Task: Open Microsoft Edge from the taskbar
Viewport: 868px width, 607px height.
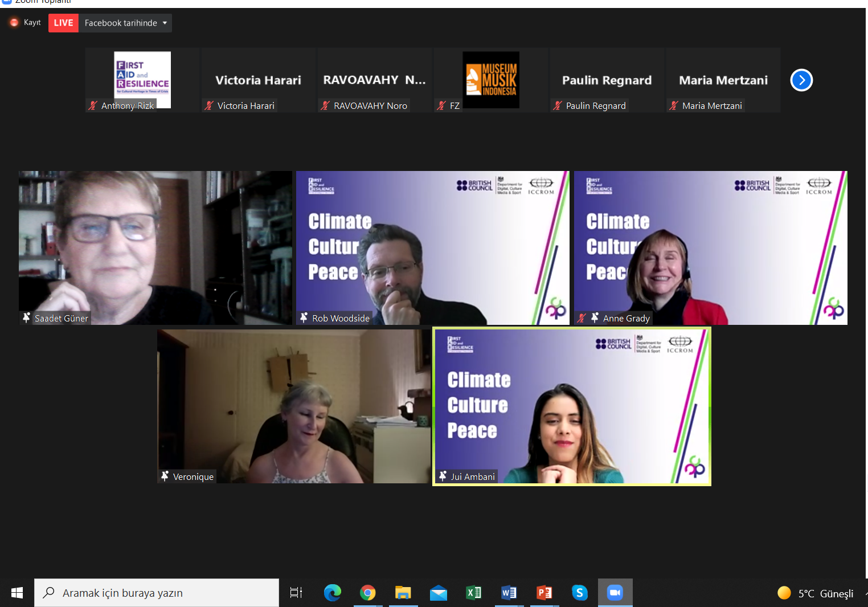Action: coord(332,593)
